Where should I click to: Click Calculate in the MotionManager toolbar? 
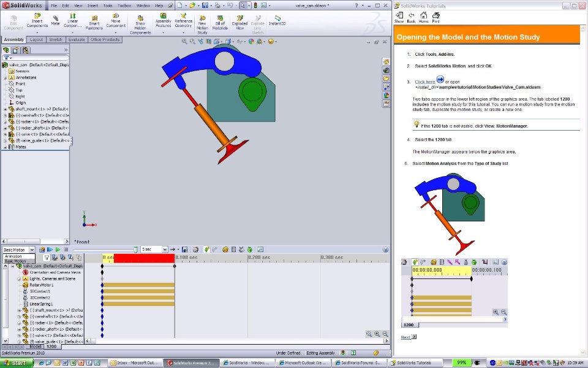pos(42,250)
